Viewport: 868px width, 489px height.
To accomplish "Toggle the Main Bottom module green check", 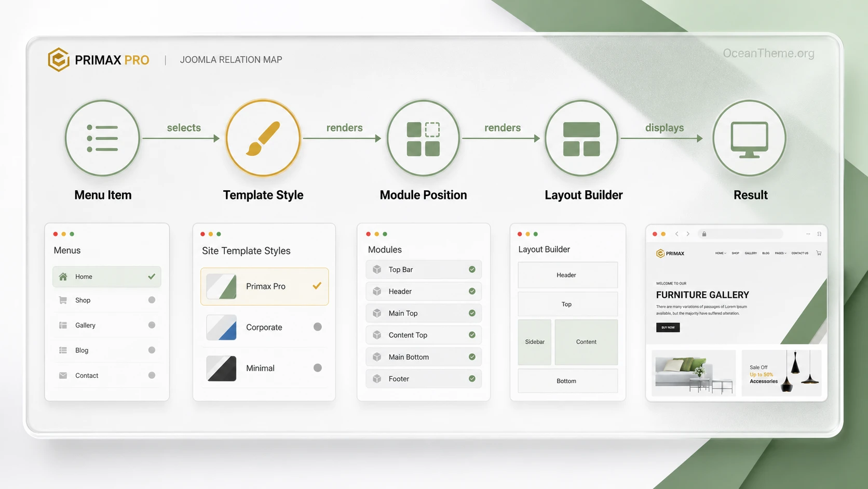I will 472,356.
